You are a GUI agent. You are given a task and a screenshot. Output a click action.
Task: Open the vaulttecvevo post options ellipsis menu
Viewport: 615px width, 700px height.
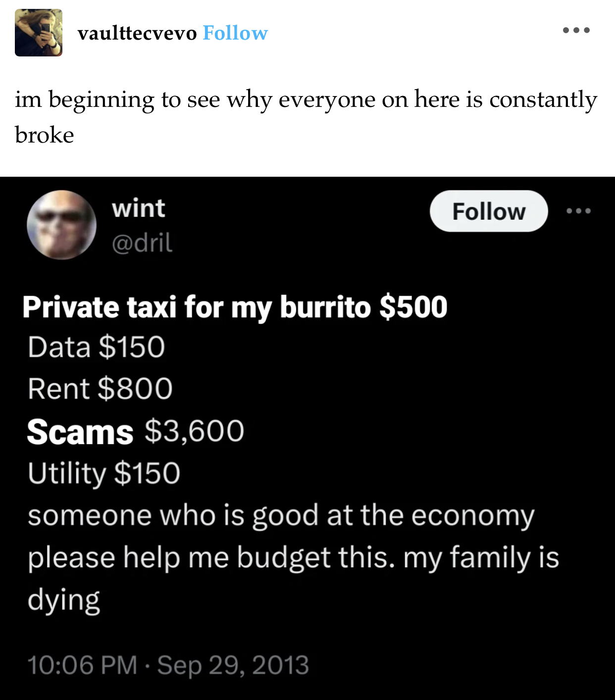coord(576,30)
